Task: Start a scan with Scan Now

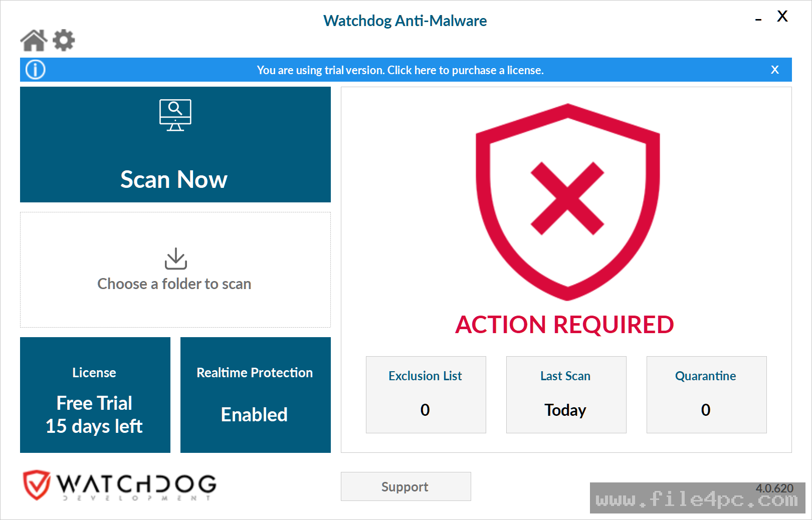Action: coord(175,144)
